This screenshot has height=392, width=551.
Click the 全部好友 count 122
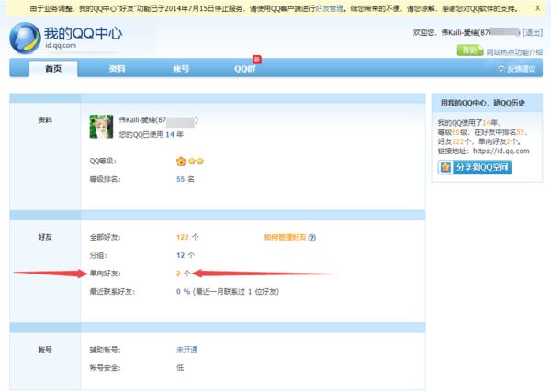(x=182, y=237)
